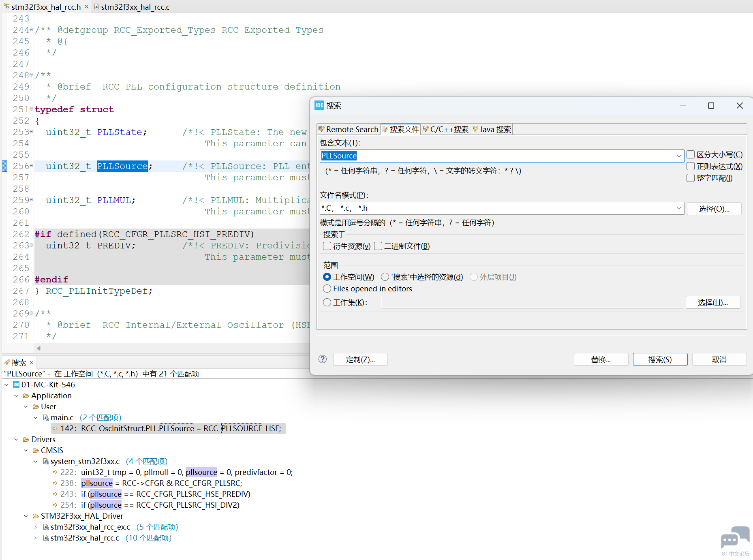Switch to Remote Search tab
Screen dimensions: 753x560
349,129
